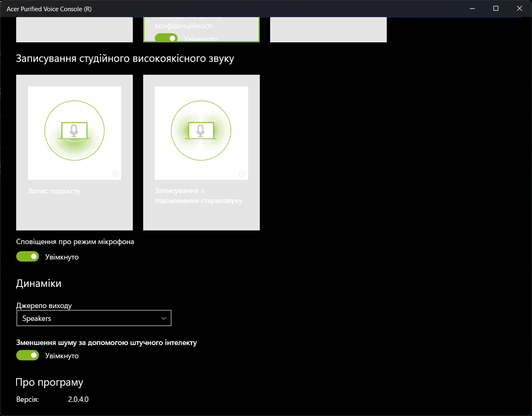Click the Джерело виходу label
This screenshot has height=416, width=532.
point(44,306)
